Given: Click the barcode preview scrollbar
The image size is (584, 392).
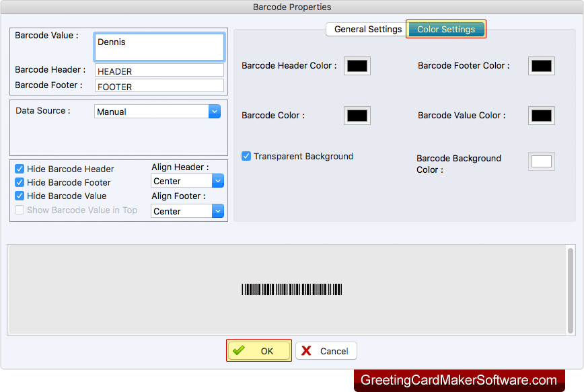Looking at the screenshot, I should click(571, 290).
